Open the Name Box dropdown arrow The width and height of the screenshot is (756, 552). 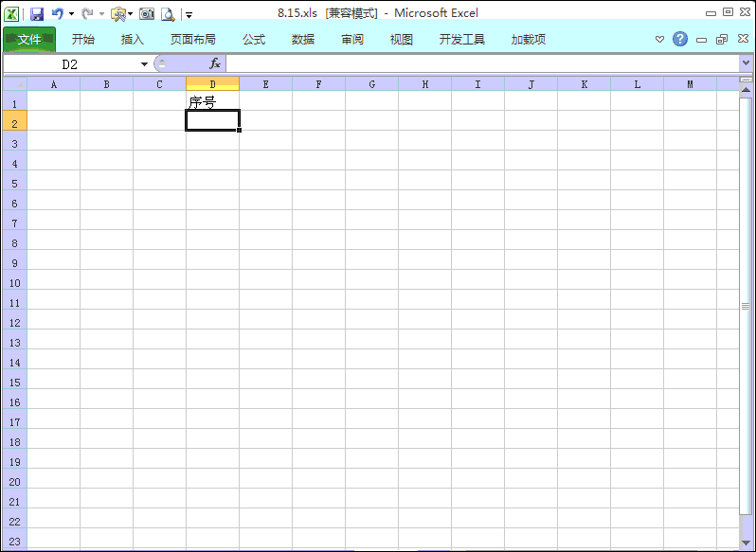point(144,64)
